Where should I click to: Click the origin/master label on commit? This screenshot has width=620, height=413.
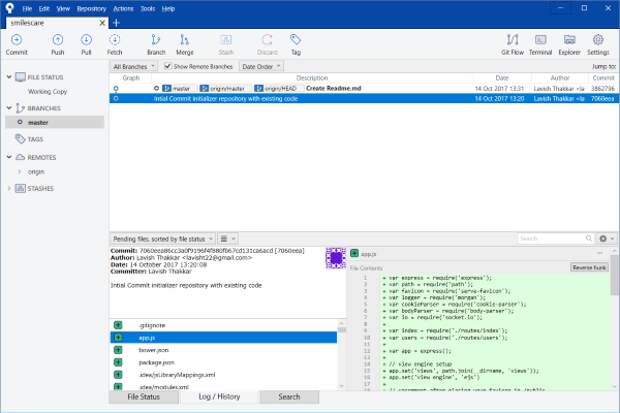[x=223, y=89]
